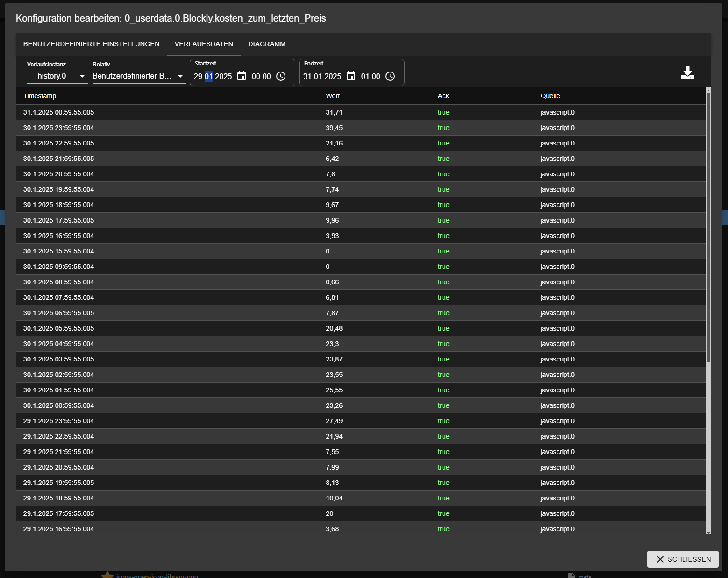Open the start time clock picker

(281, 76)
